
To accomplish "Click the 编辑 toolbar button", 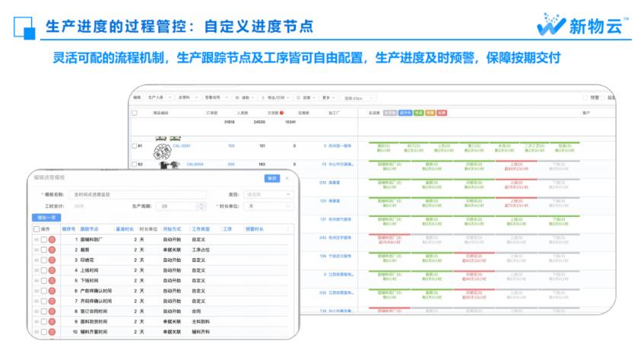I will coord(137,98).
